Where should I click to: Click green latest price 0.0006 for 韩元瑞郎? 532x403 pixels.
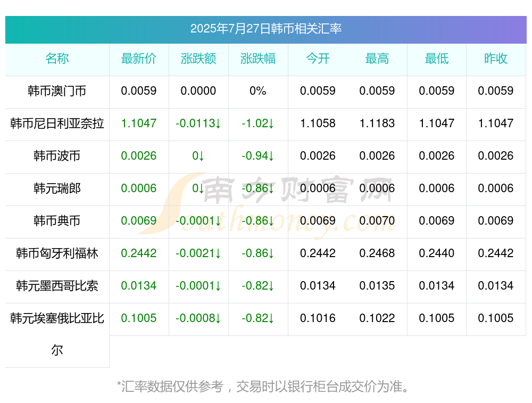139,188
